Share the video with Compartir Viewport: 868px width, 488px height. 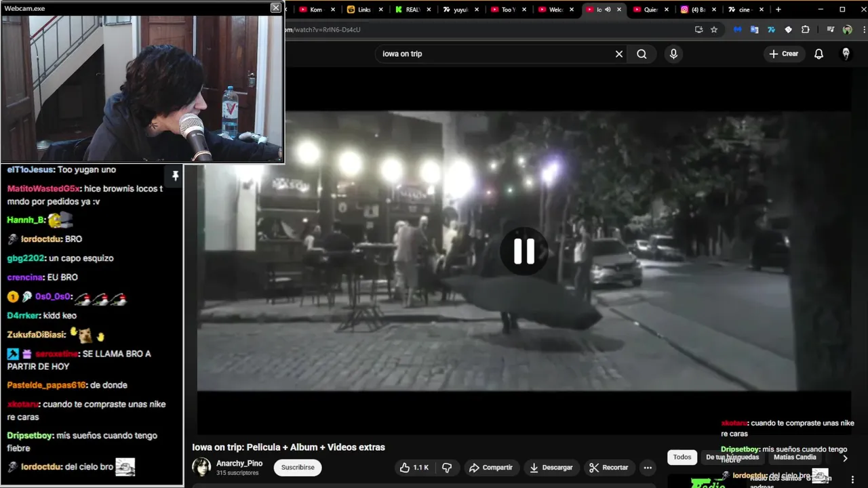coord(491,468)
